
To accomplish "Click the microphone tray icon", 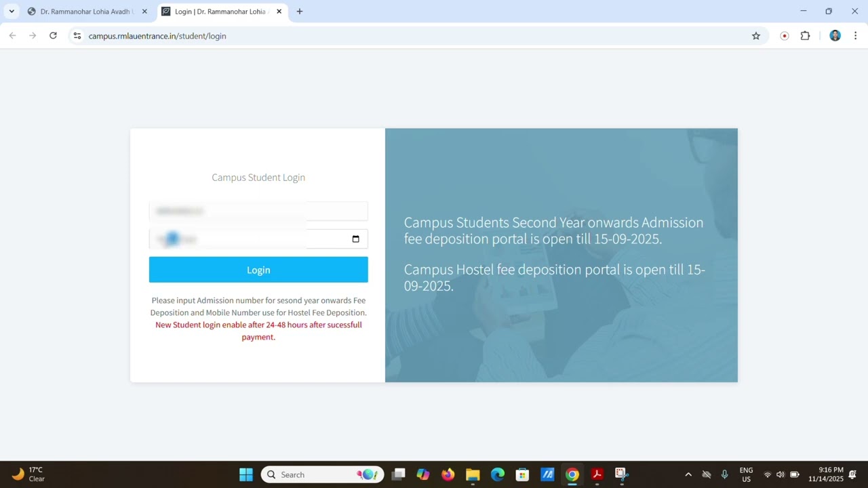I will click(x=725, y=474).
